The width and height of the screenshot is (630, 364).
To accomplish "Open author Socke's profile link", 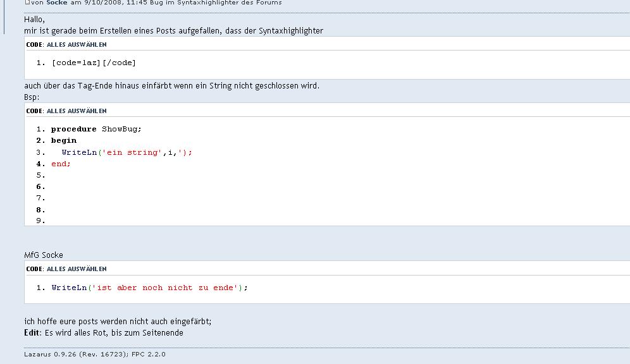I will tap(57, 3).
